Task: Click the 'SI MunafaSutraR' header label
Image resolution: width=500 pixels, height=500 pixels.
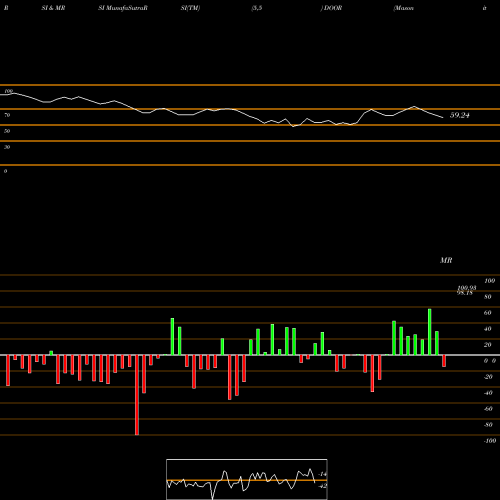Action: 123,8
